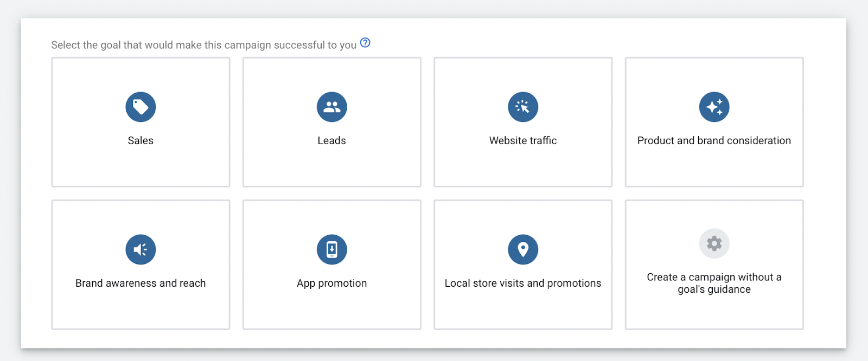
Task: Click empty space below the Sales label
Action: coord(141,168)
